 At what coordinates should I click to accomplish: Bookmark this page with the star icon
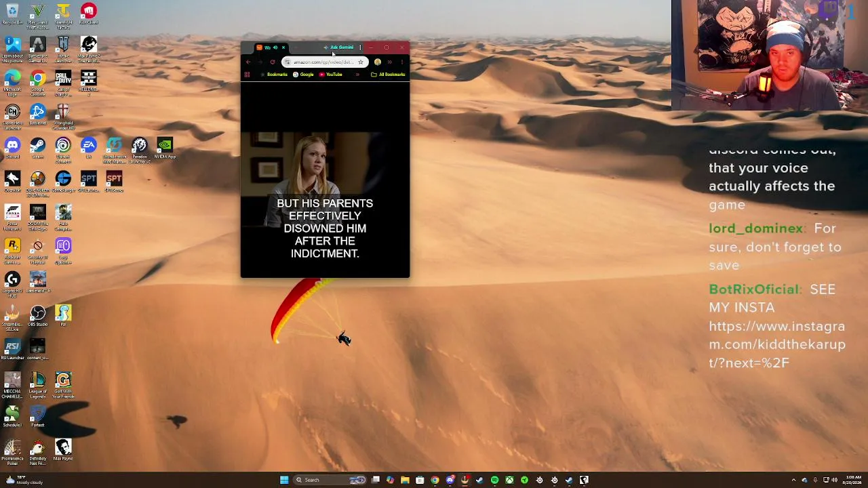tap(361, 62)
